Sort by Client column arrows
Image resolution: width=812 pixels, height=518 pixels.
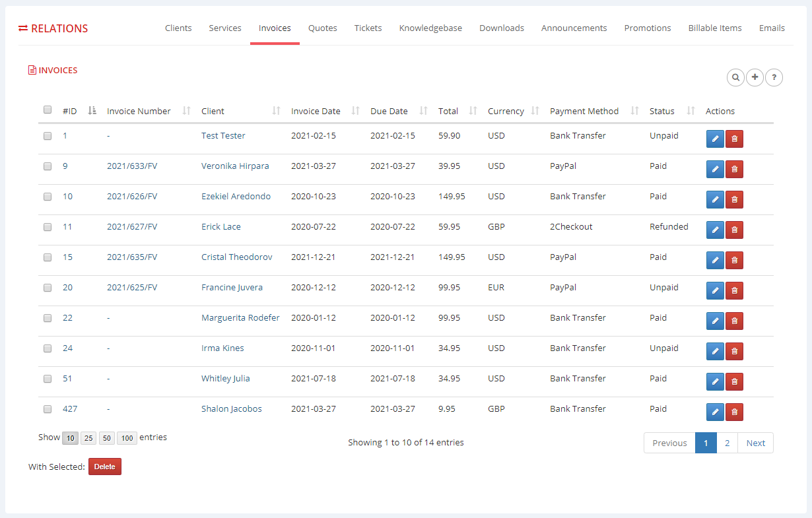tap(275, 110)
